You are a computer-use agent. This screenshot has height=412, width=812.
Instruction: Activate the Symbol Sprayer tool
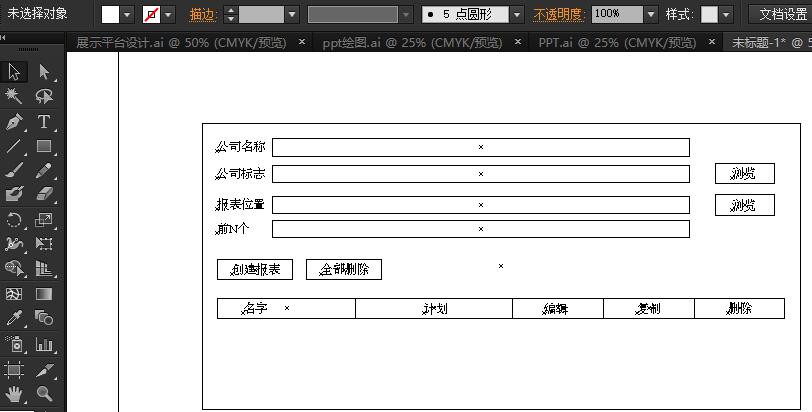tap(14, 344)
